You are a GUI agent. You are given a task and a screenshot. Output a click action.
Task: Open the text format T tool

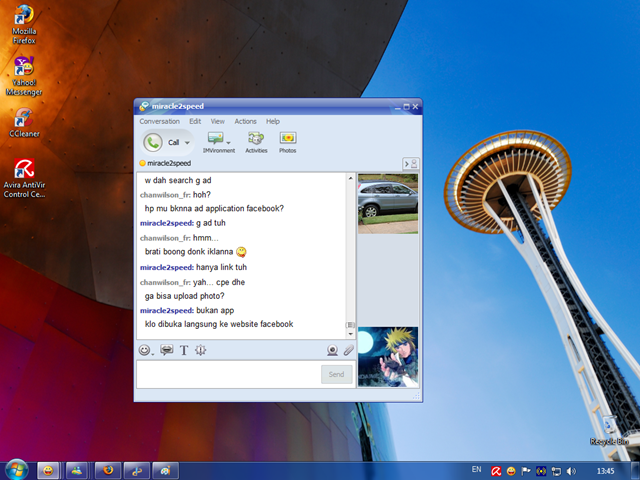pyautogui.click(x=184, y=351)
